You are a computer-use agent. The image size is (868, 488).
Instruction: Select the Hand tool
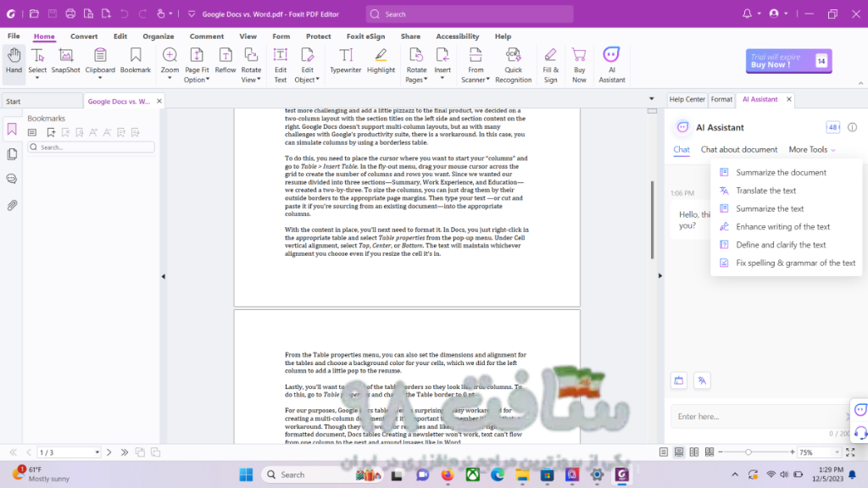14,60
